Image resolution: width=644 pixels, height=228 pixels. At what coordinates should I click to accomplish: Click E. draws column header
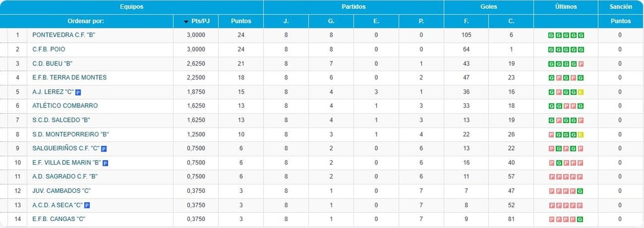click(x=376, y=21)
